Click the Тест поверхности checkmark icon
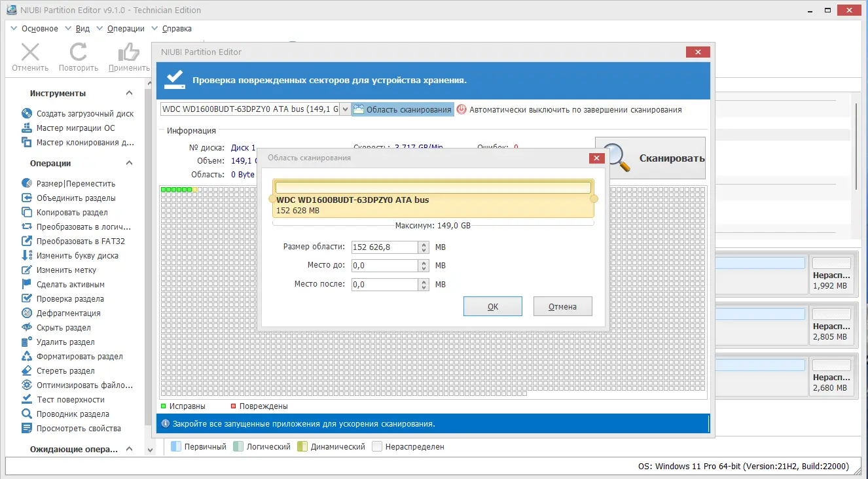 click(27, 399)
